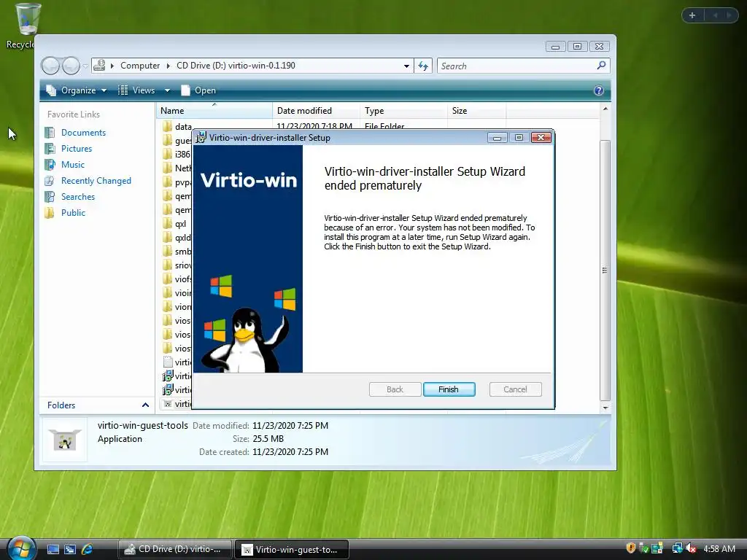Click the Explorer forward navigation arrow
The width and height of the screenshot is (747, 560).
pyautogui.click(x=71, y=66)
